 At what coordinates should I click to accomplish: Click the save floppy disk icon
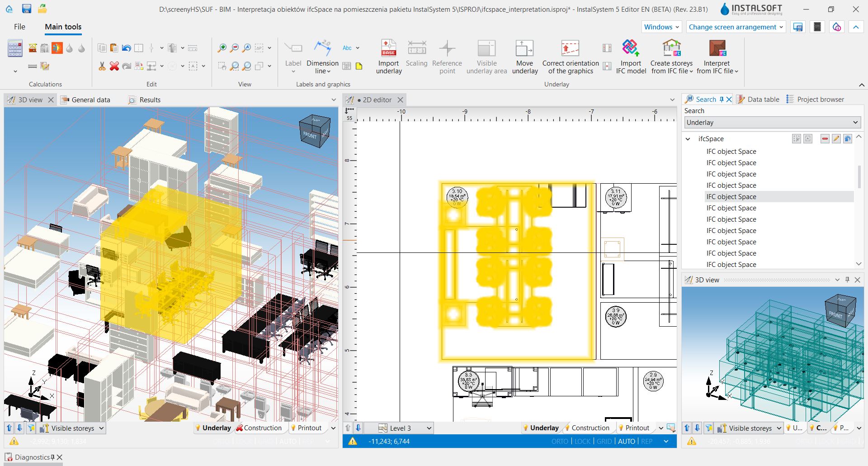tap(26, 9)
